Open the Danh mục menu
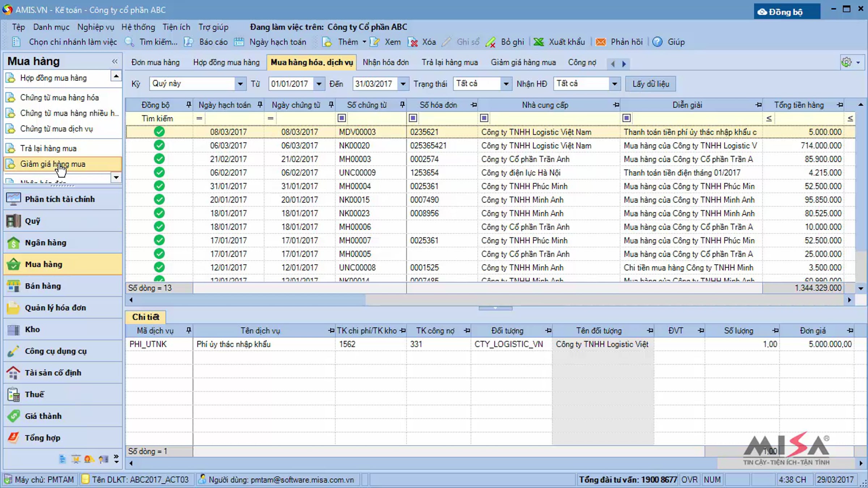This screenshot has height=488, width=868. click(x=51, y=27)
